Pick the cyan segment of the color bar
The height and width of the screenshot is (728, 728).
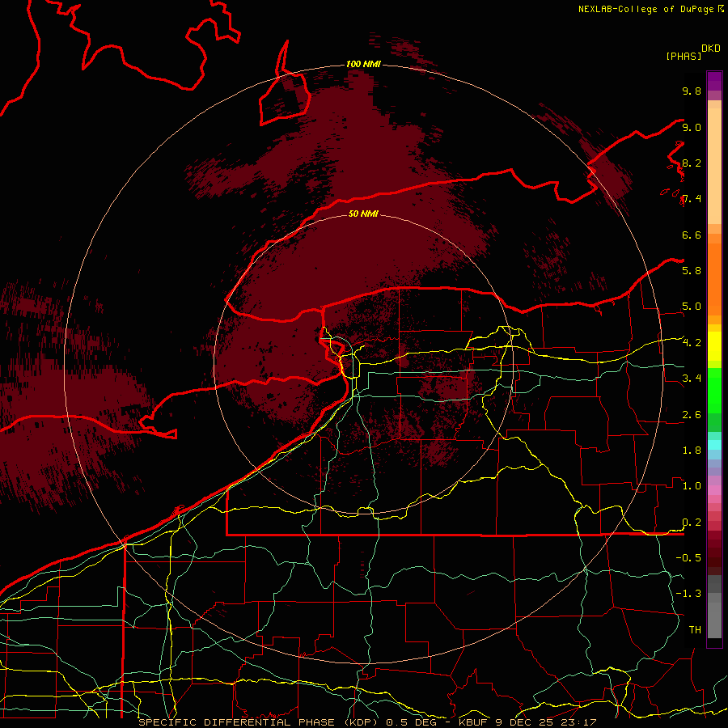[x=714, y=445]
